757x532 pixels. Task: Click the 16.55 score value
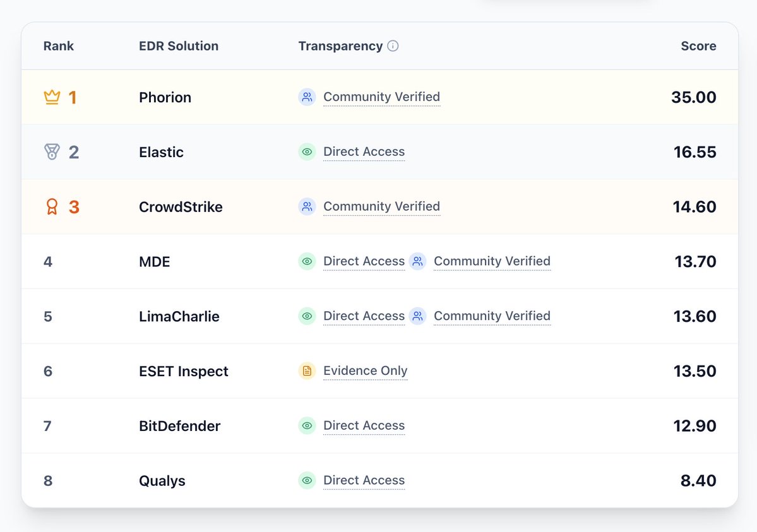tap(695, 152)
